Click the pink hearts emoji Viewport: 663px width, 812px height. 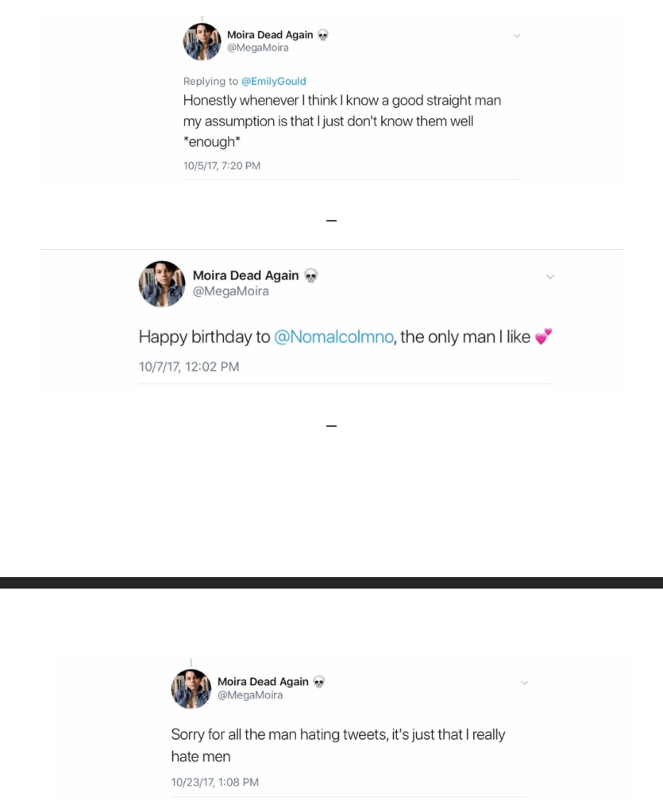(x=543, y=337)
